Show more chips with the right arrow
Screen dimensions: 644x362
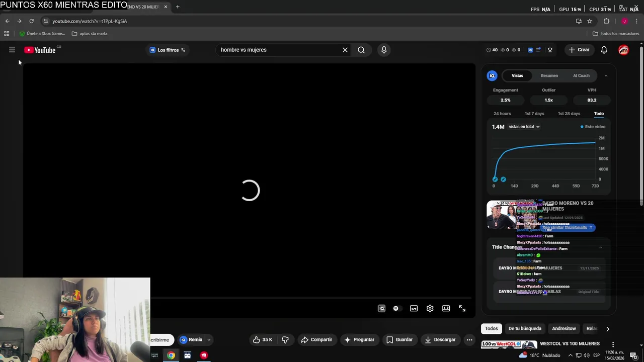[608, 329]
